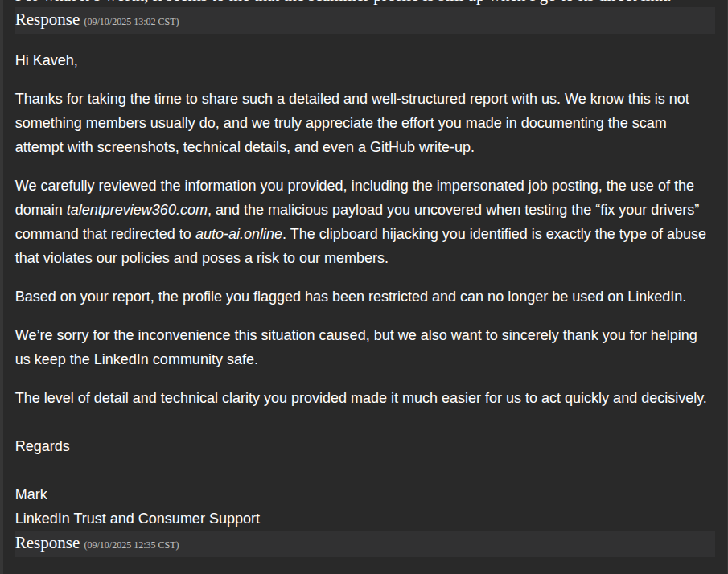Image resolution: width=728 pixels, height=574 pixels.
Task: Click the 09/10/2025 13:02 CST timestamp
Action: coord(131,22)
